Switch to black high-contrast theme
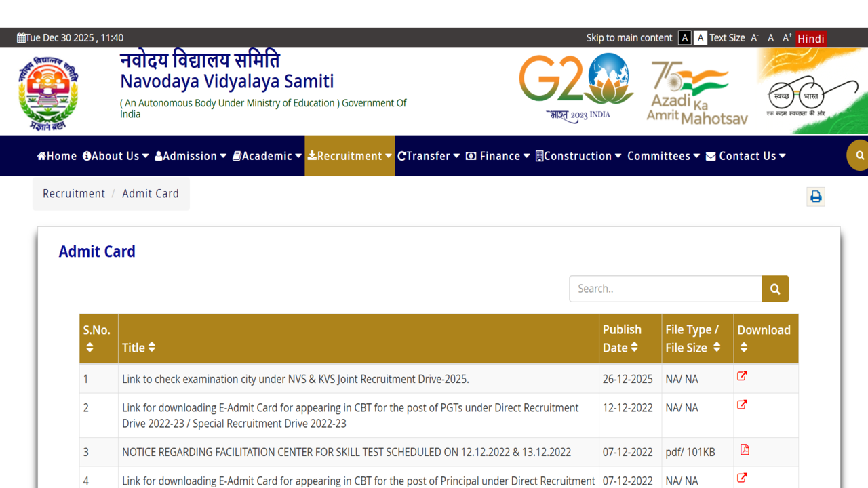 [x=685, y=38]
